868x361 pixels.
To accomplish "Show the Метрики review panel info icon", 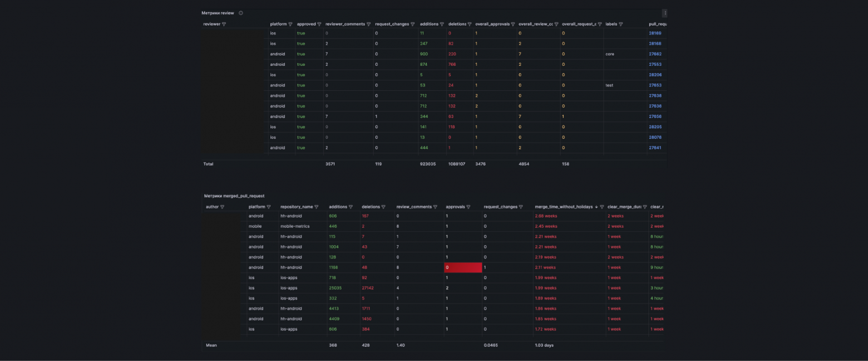I will [241, 13].
